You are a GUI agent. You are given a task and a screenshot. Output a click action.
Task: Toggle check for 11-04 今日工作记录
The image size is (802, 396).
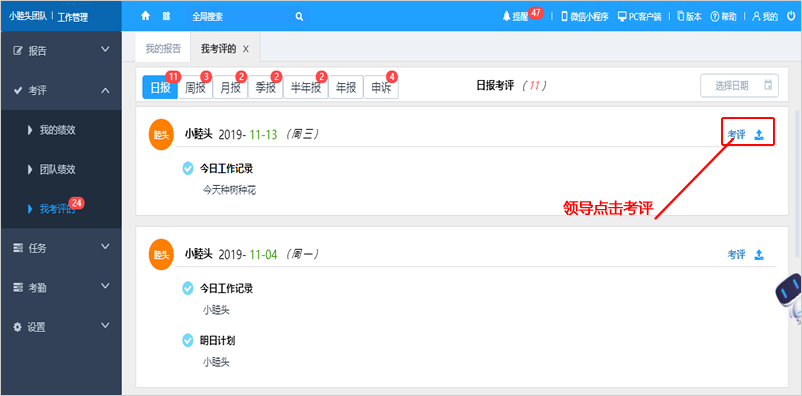188,289
